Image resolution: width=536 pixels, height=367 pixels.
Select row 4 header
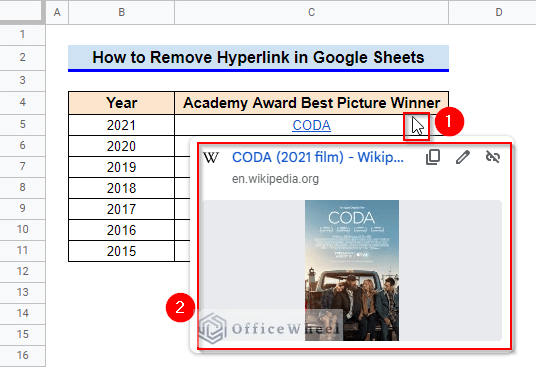click(x=22, y=103)
